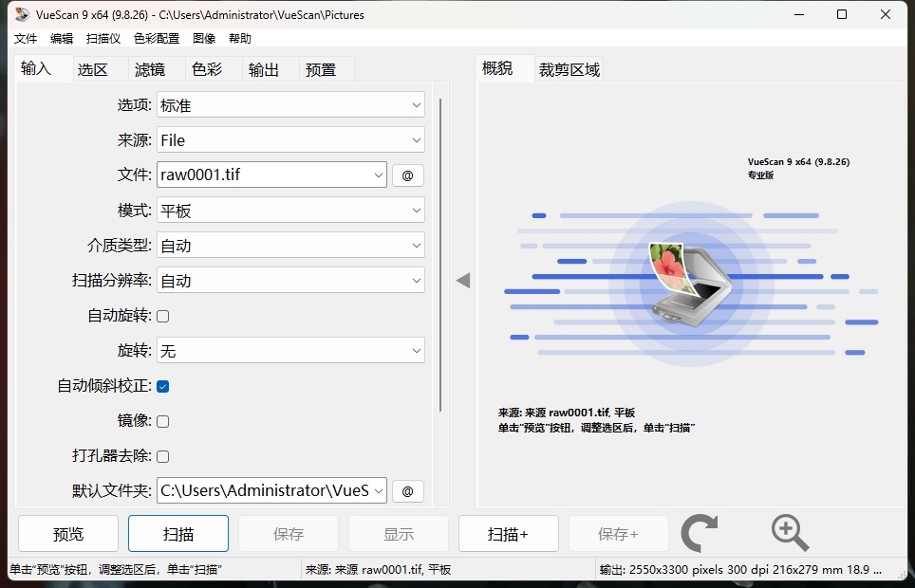Switch to the 预置 tab

click(x=327, y=69)
